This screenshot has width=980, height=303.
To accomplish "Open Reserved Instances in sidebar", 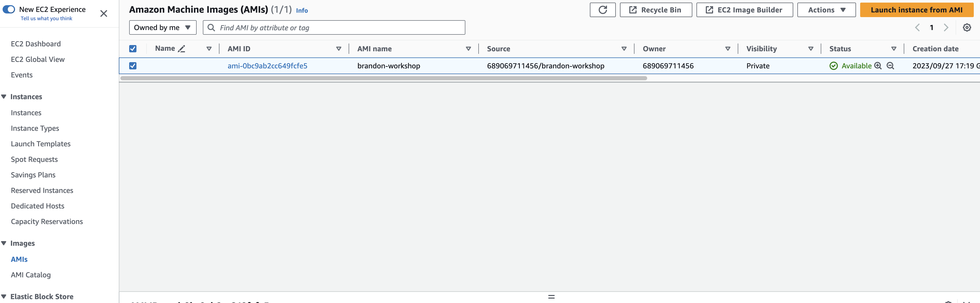I will point(42,191).
